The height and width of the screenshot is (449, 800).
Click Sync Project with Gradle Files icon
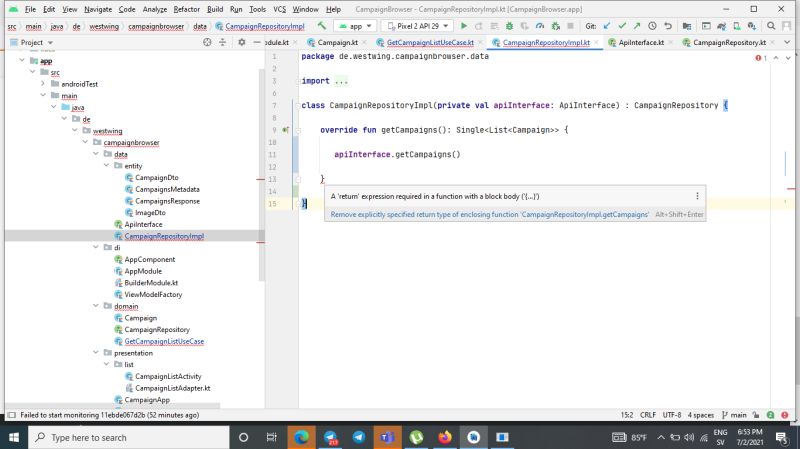coord(721,26)
